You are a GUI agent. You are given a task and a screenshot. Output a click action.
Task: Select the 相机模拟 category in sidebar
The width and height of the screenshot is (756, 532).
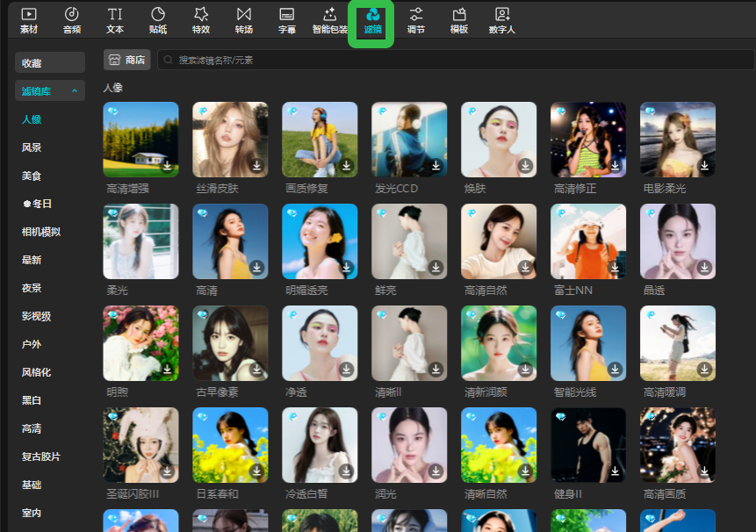tap(41, 232)
